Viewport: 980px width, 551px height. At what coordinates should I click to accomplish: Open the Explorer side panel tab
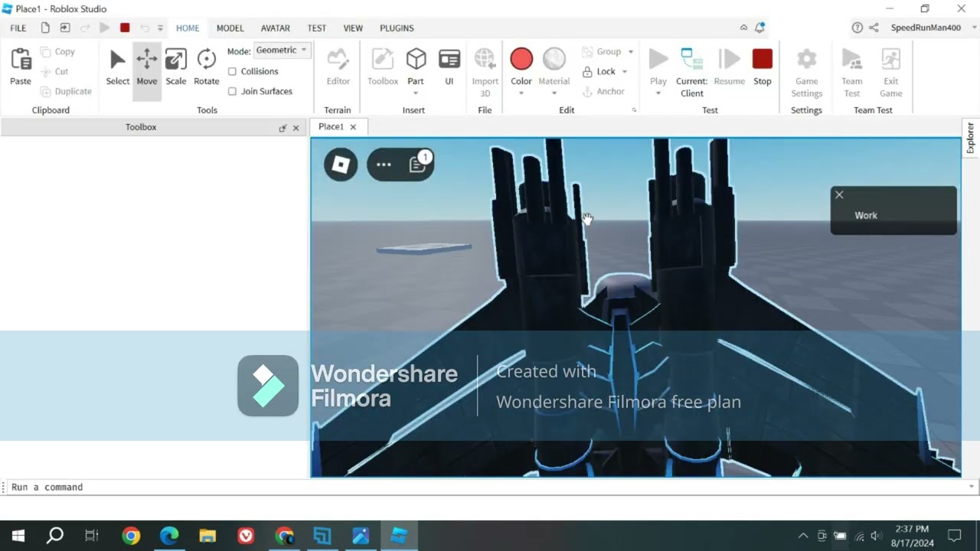971,138
